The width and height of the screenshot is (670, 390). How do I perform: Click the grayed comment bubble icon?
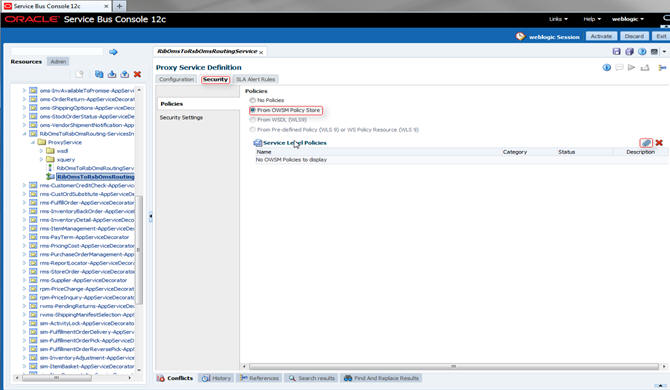(619, 67)
